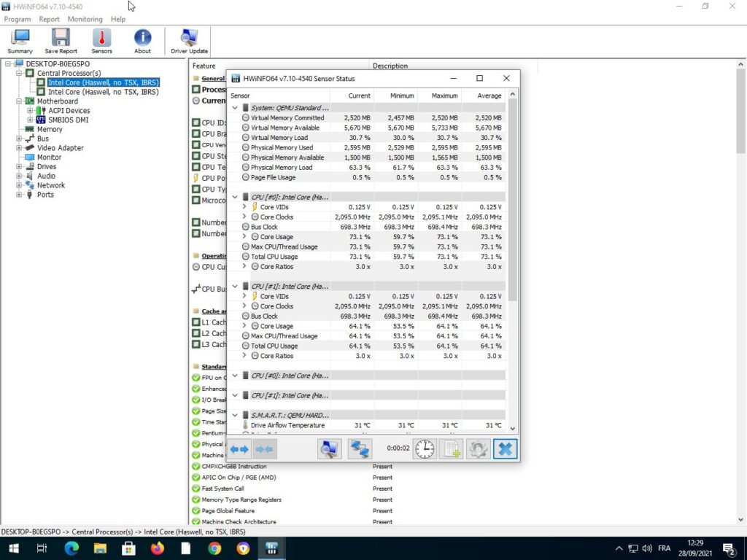
Task: Click the Average column header
Action: tap(484, 96)
